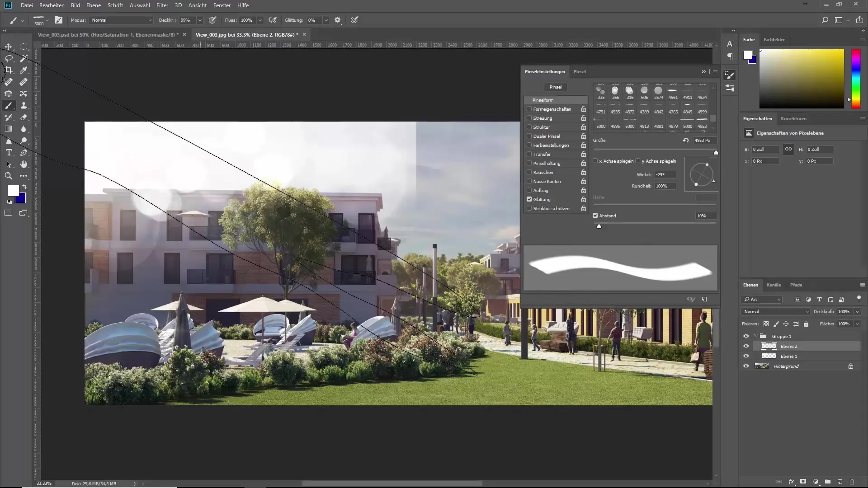Image resolution: width=868 pixels, height=488 pixels.
Task: Select the Hand tool
Action: pyautogui.click(x=24, y=164)
